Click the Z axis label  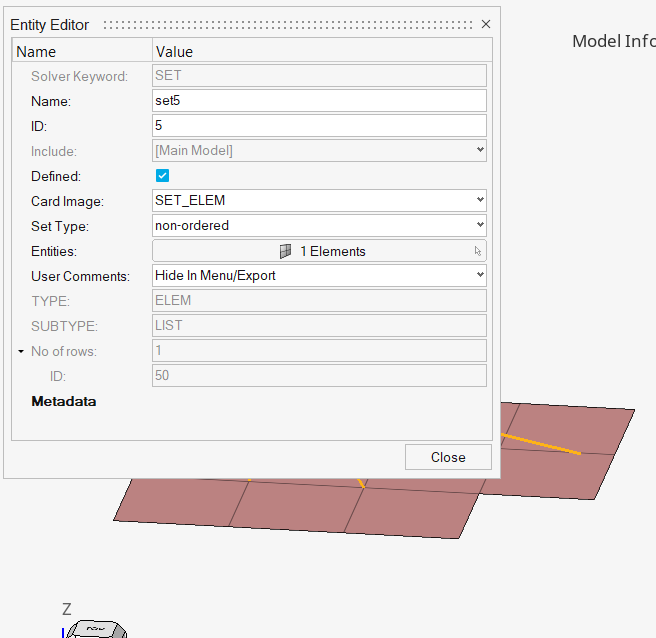coord(67,609)
